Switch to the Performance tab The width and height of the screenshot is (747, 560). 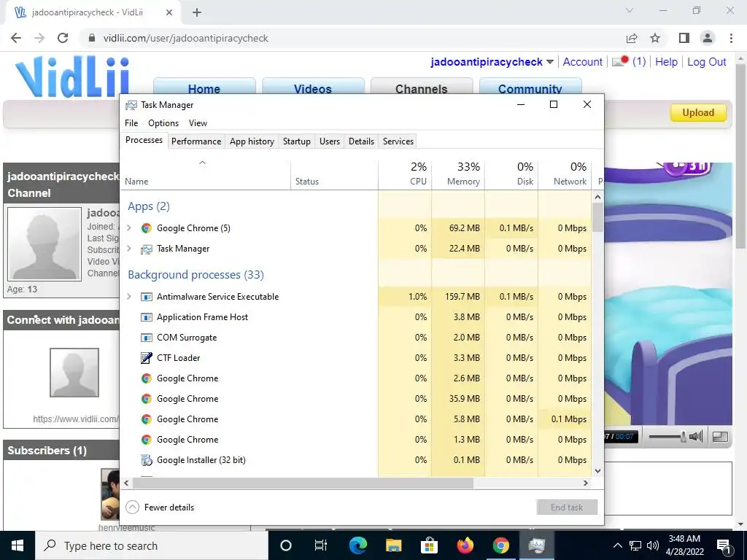click(196, 141)
